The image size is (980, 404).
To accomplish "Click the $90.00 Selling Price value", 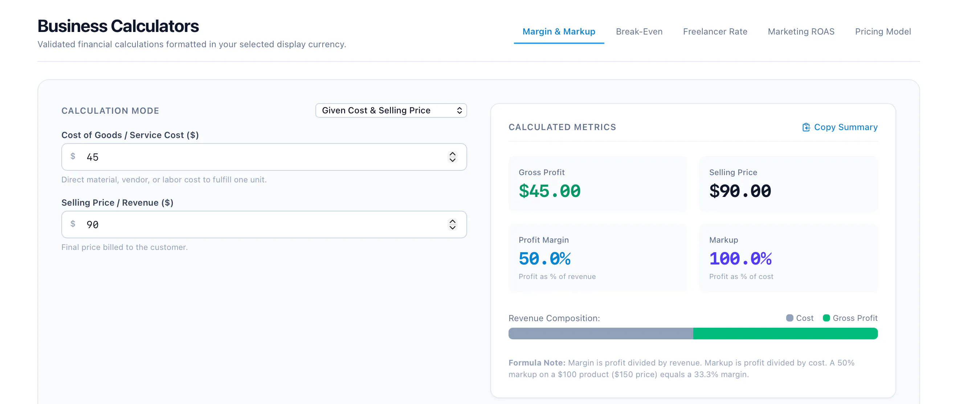I will pos(740,191).
